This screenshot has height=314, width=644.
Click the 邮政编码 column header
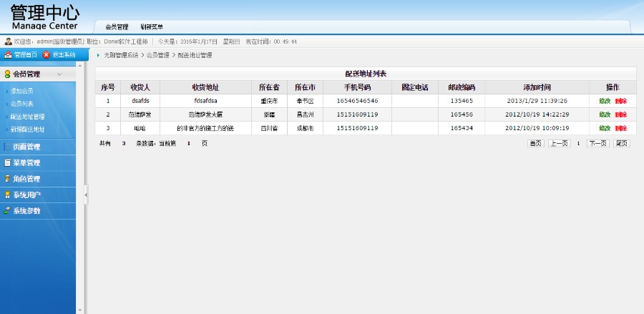pos(462,87)
